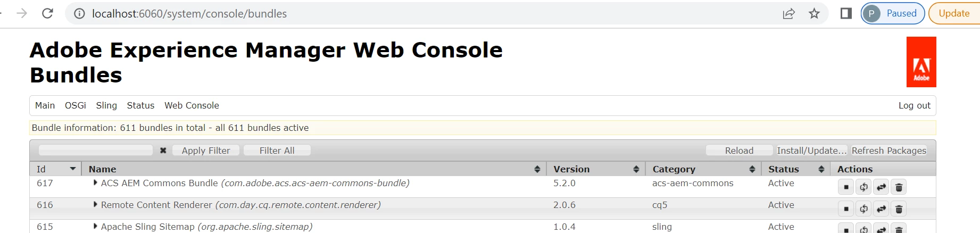Viewport: 980px width, 233px height.
Task: Log out of the web console
Action: pos(915,105)
